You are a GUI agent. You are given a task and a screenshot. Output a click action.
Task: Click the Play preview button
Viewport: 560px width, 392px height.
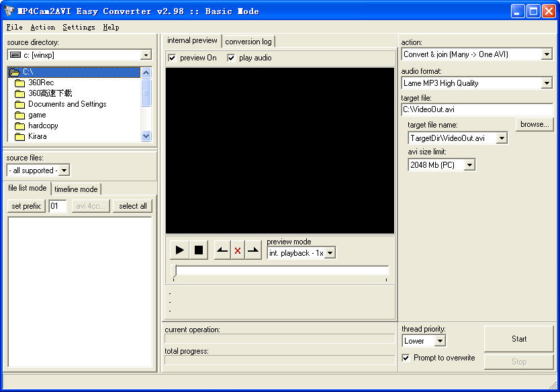tap(180, 250)
